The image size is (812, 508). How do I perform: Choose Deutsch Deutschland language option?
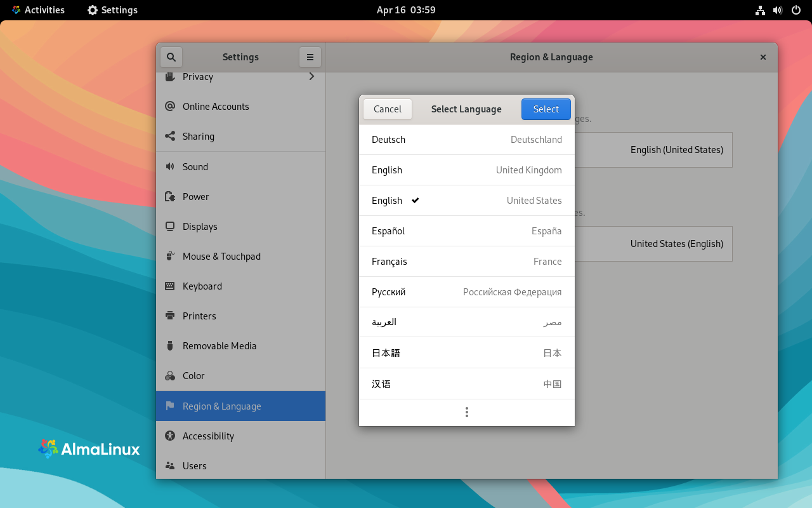466,140
